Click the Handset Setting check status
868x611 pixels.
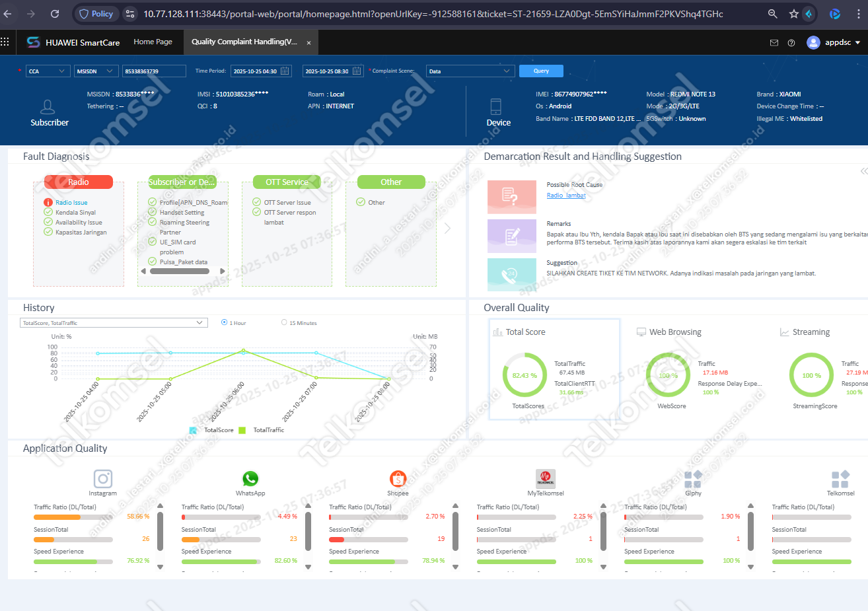(153, 212)
